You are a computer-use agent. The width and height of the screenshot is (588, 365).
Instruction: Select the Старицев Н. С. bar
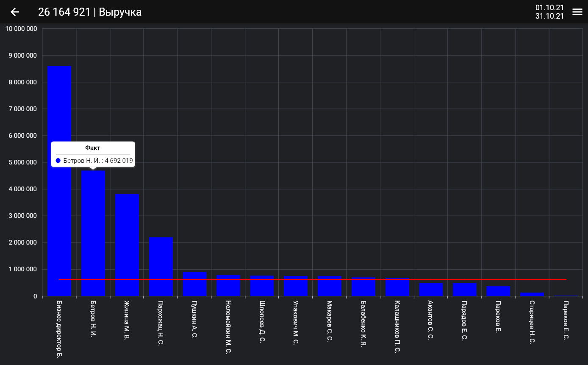pyautogui.click(x=532, y=294)
